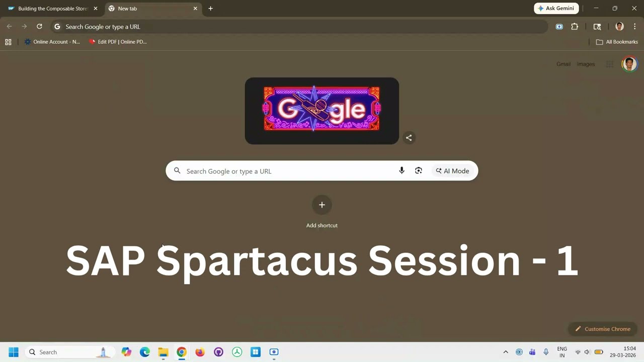Open the ENG IN language switcher
644x362 pixels.
point(562,352)
